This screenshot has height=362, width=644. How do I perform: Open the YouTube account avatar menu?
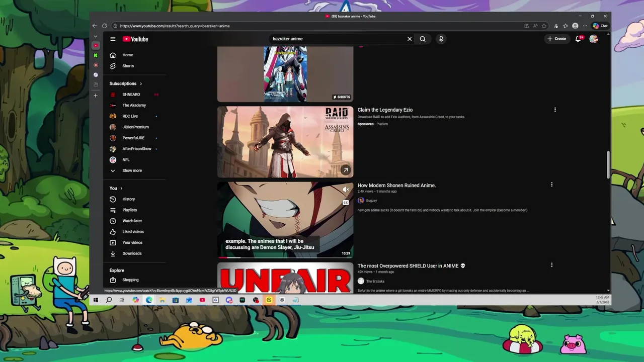point(594,39)
